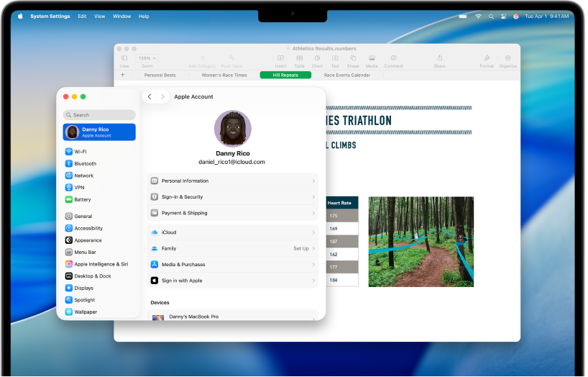Expand the iCloud settings row

pyautogui.click(x=232, y=232)
